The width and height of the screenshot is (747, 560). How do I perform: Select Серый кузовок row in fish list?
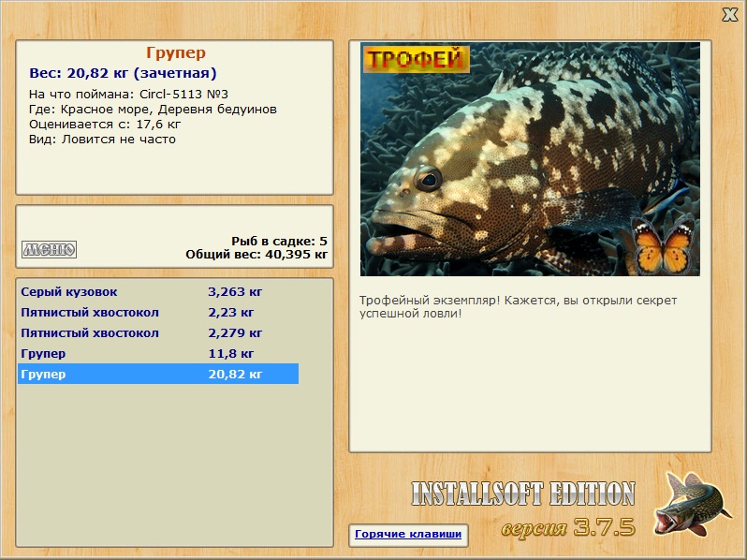pyautogui.click(x=158, y=291)
